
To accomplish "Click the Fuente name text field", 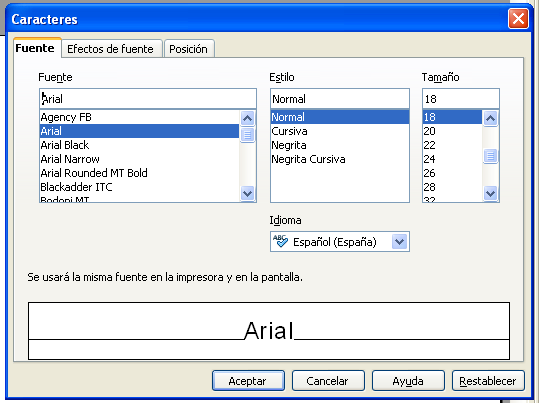I will point(148,99).
